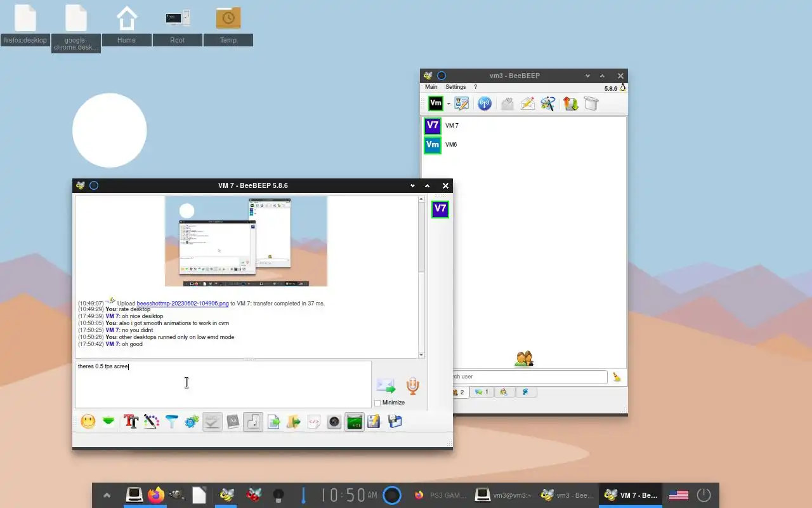Viewport: 812px width, 508px height.
Task: Switch to vm3@vm3 terminal taskbar entry
Action: point(504,495)
